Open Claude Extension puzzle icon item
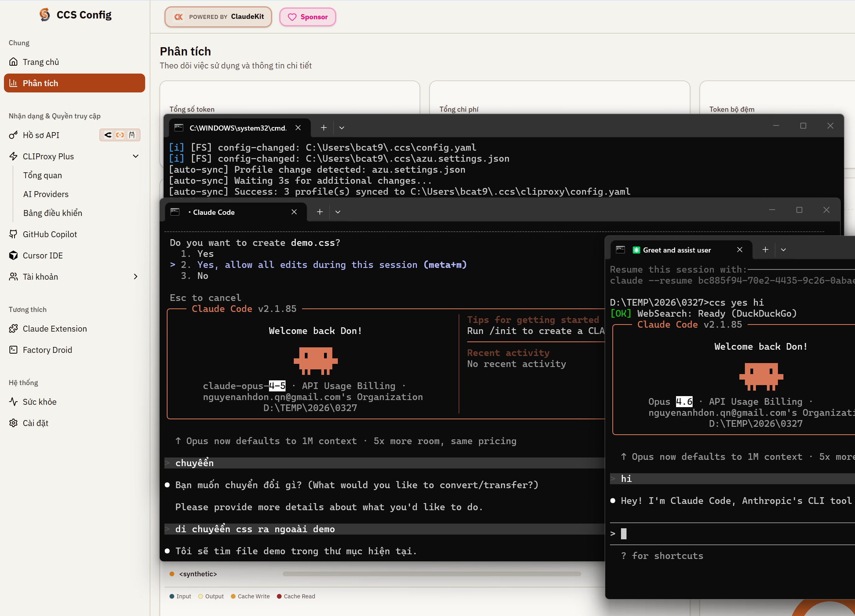This screenshot has height=616, width=855. [x=13, y=329]
